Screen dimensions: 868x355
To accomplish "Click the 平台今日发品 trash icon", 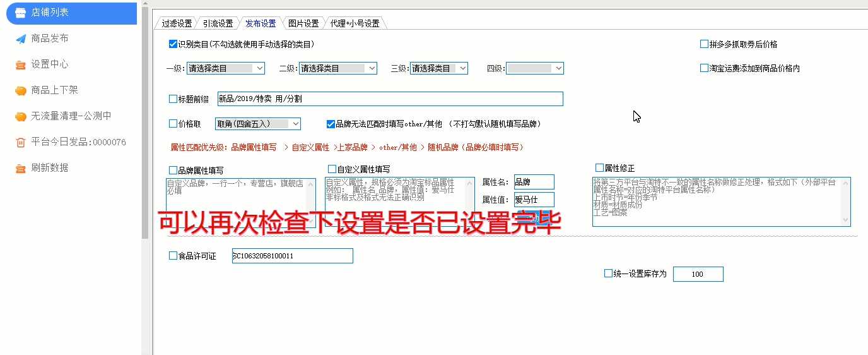I will click(x=21, y=142).
